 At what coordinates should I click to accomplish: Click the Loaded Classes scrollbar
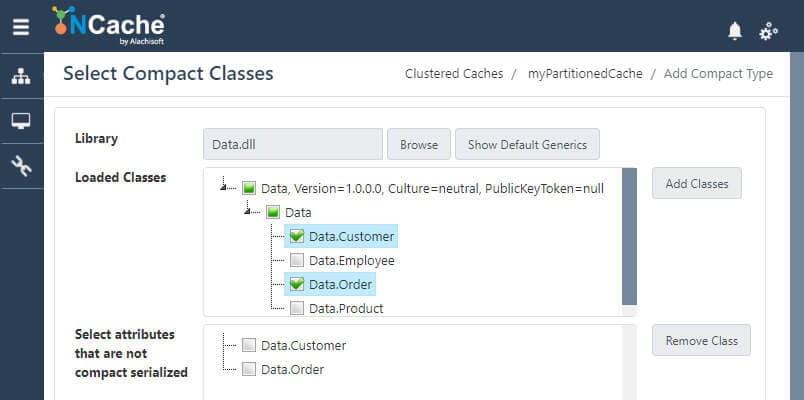(629, 236)
